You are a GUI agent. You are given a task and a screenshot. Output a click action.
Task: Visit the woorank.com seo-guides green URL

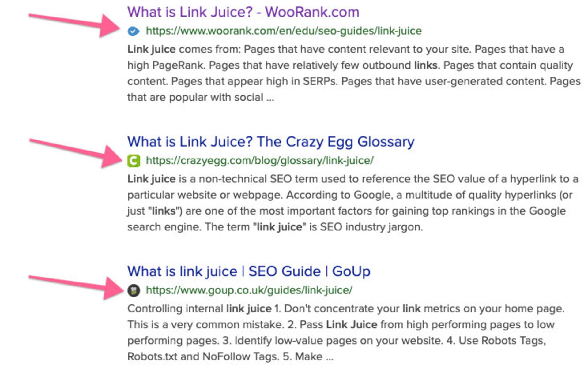[284, 31]
